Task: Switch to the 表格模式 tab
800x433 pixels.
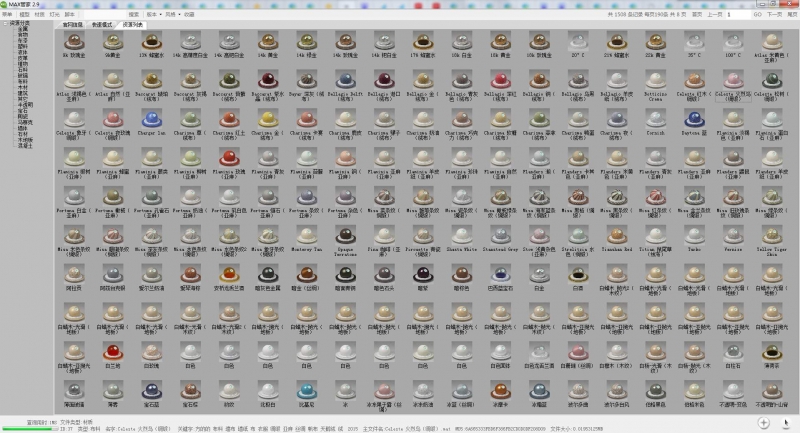Action: [x=103, y=23]
